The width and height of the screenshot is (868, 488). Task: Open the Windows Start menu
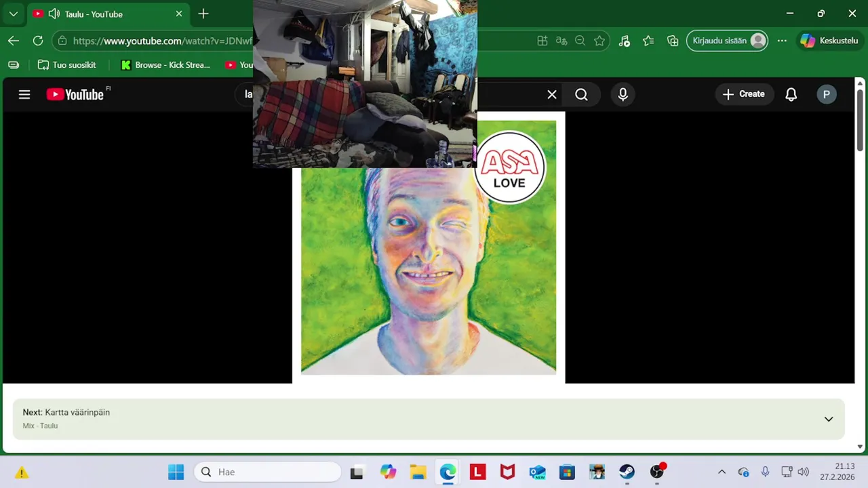176,472
